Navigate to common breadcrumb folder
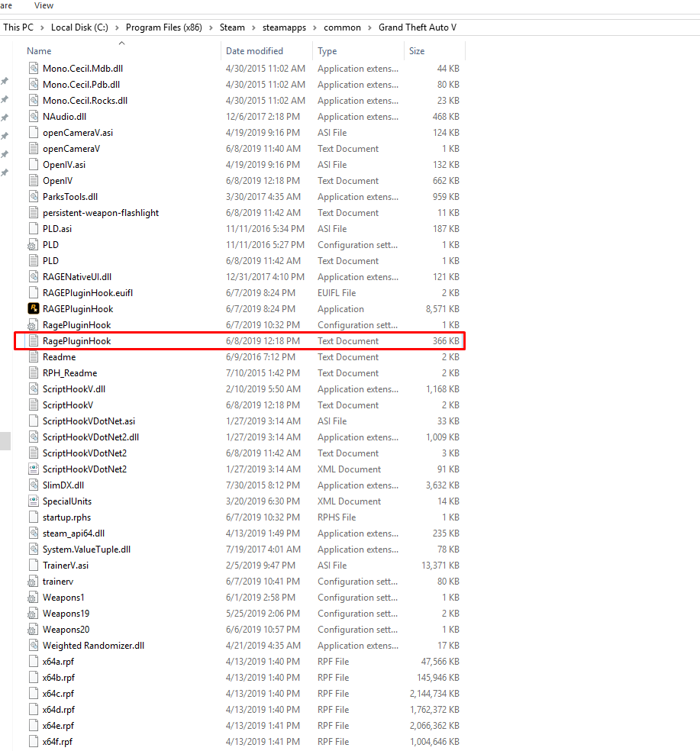This screenshot has height=751, width=700. (342, 27)
